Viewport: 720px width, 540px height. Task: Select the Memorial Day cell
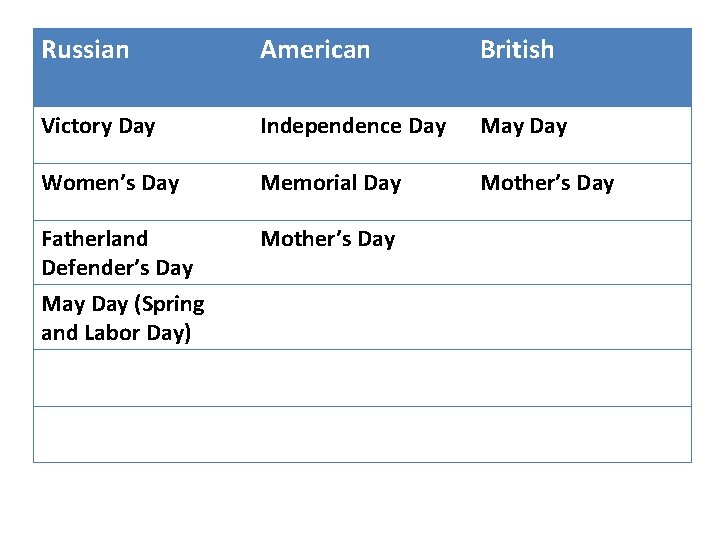coord(330,183)
